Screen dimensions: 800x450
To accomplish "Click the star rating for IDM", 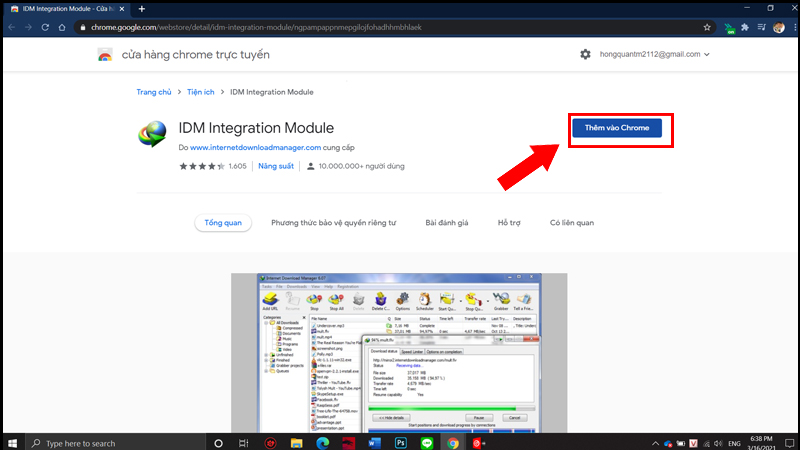I will click(x=202, y=166).
